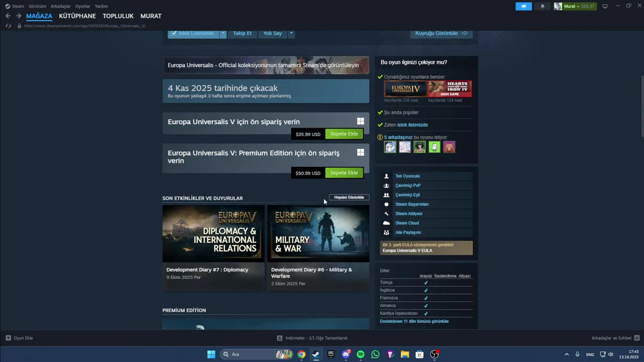Click the Aile Paylaşımı family icon
The height and width of the screenshot is (362, 644).
[386, 232]
